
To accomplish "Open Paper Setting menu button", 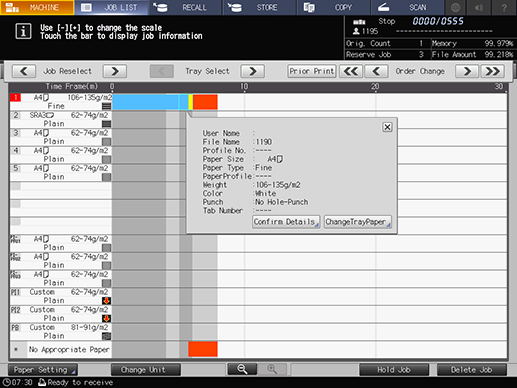I will click(x=43, y=370).
